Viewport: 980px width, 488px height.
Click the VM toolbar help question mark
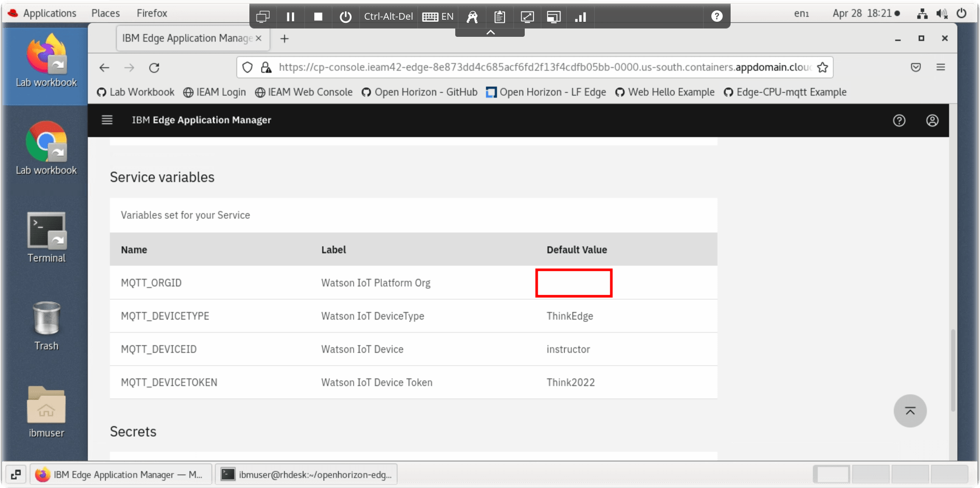tap(717, 16)
